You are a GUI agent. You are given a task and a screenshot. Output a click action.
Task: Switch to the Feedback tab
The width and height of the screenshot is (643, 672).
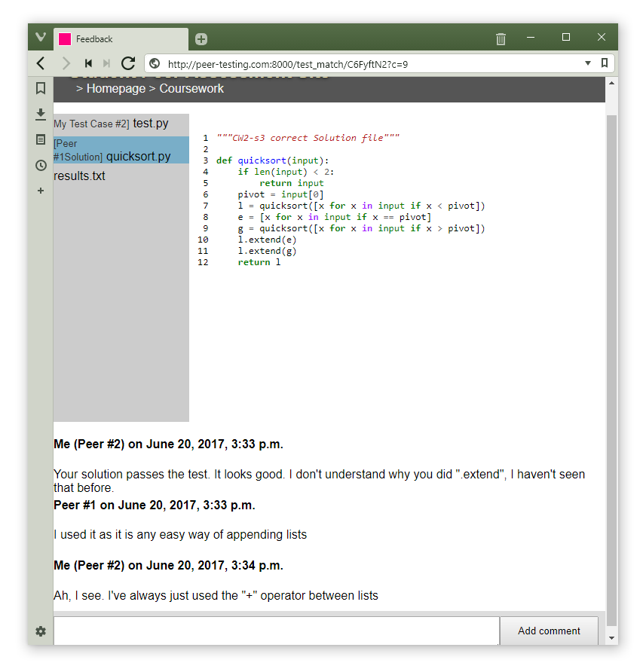121,39
